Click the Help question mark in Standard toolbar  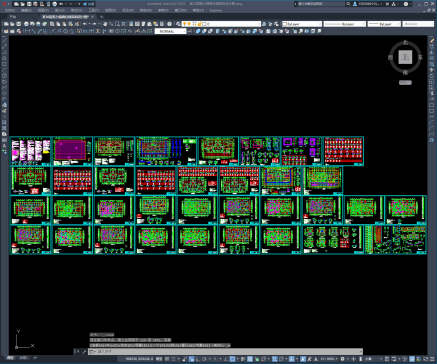click(169, 24)
